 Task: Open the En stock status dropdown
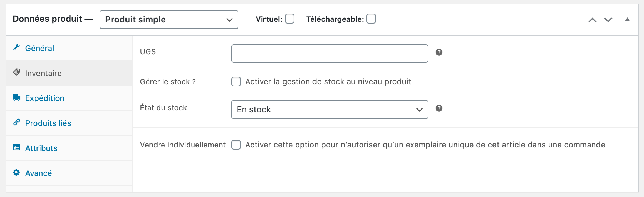[x=330, y=110]
